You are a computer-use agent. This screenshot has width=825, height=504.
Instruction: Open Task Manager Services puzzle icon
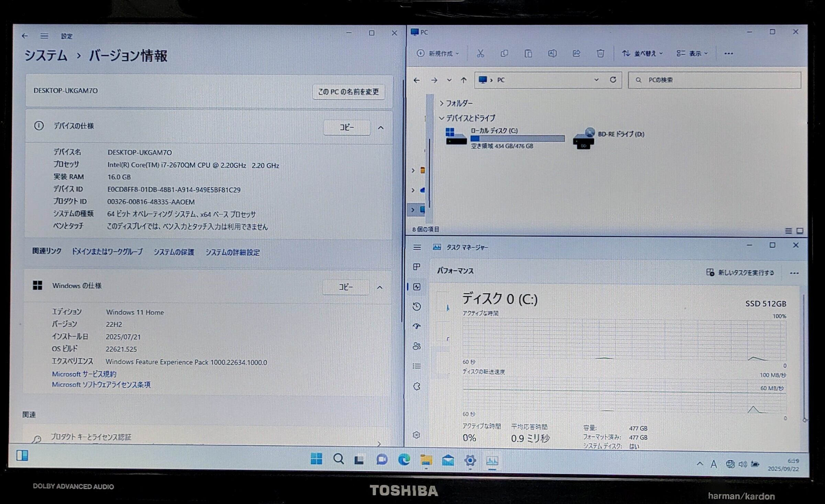pyautogui.click(x=417, y=386)
